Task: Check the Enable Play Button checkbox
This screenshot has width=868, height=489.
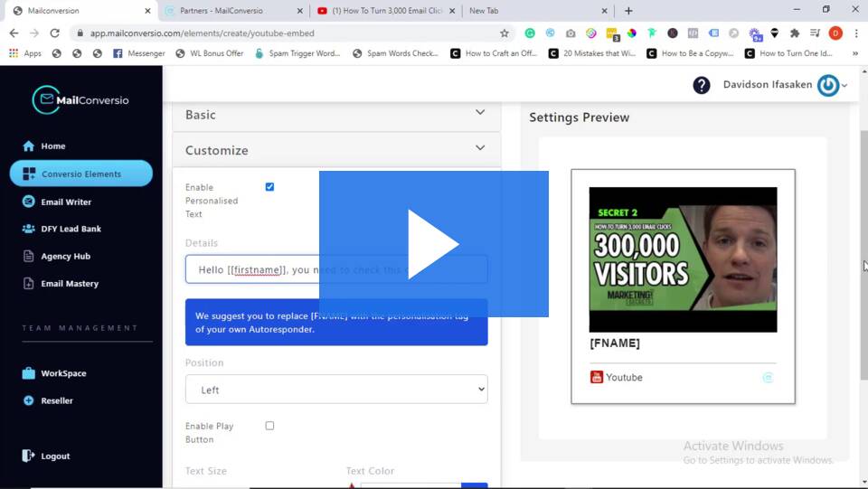Action: 269,426
